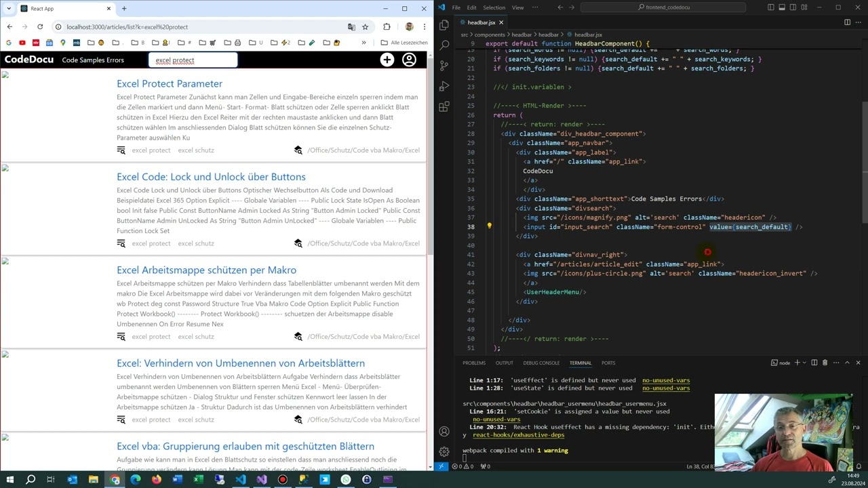
Task: Switch to PROBLEMS panel tab
Action: click(x=474, y=363)
